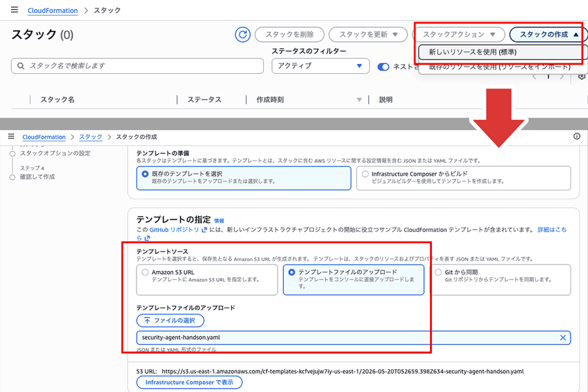Click the ファイルの選択 upload button
This screenshot has height=392, width=588.
171,320
